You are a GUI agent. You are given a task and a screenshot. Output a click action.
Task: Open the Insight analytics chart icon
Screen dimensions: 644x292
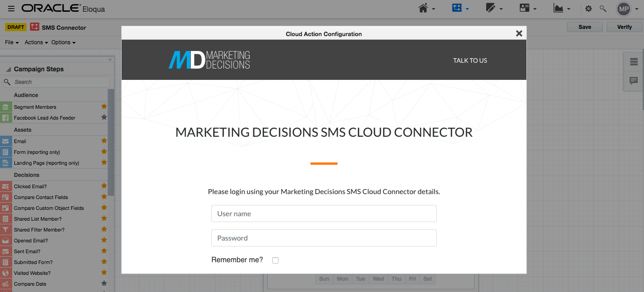(x=558, y=9)
